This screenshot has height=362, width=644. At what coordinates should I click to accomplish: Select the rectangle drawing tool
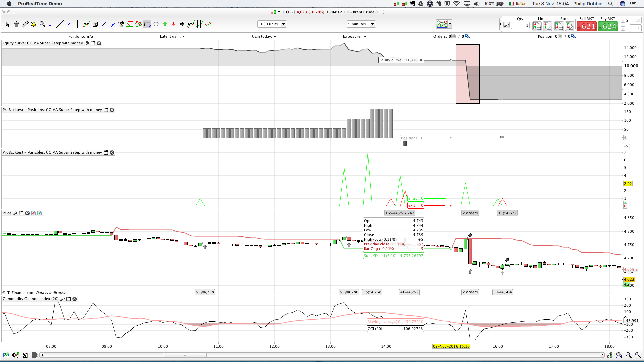147,24
